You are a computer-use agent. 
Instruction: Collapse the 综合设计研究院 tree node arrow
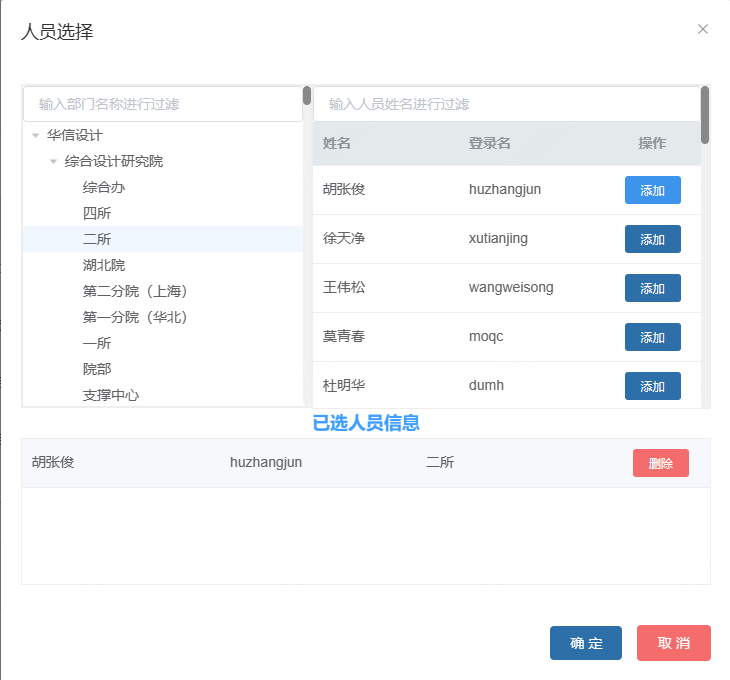coord(54,161)
